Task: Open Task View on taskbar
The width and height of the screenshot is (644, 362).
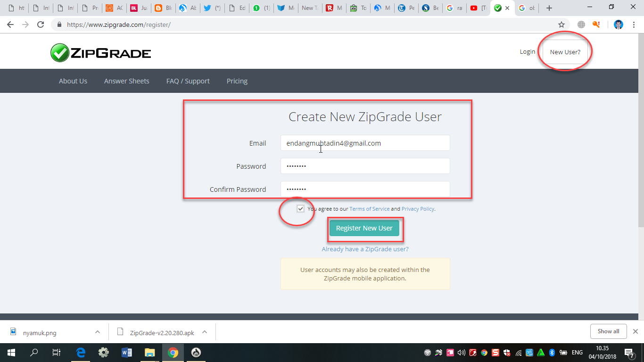Action: [57, 353]
